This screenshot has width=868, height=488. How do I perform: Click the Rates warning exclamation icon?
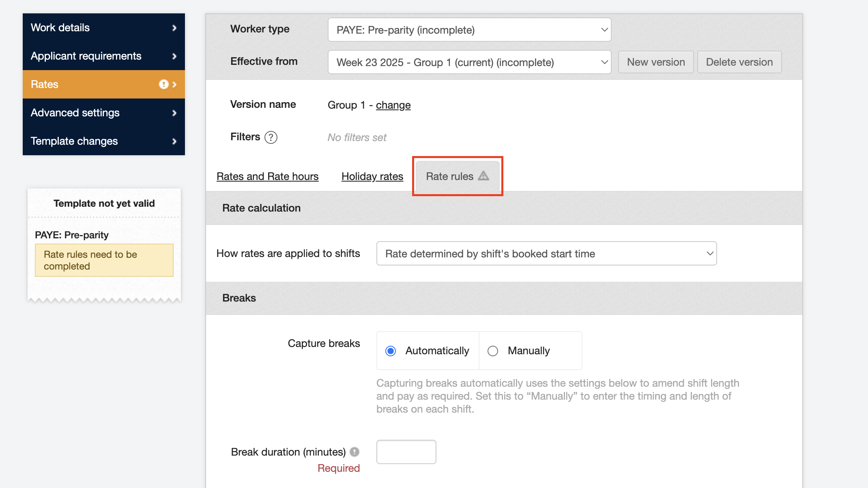163,84
